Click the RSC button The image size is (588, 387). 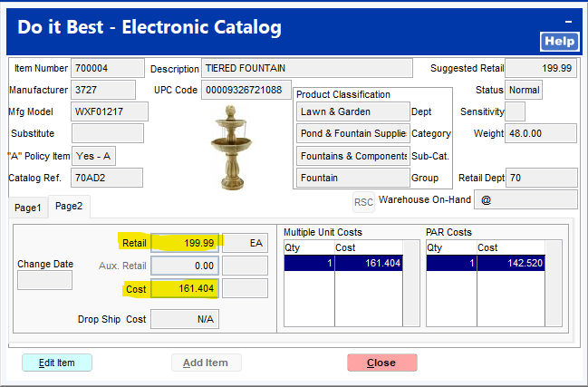pos(363,202)
